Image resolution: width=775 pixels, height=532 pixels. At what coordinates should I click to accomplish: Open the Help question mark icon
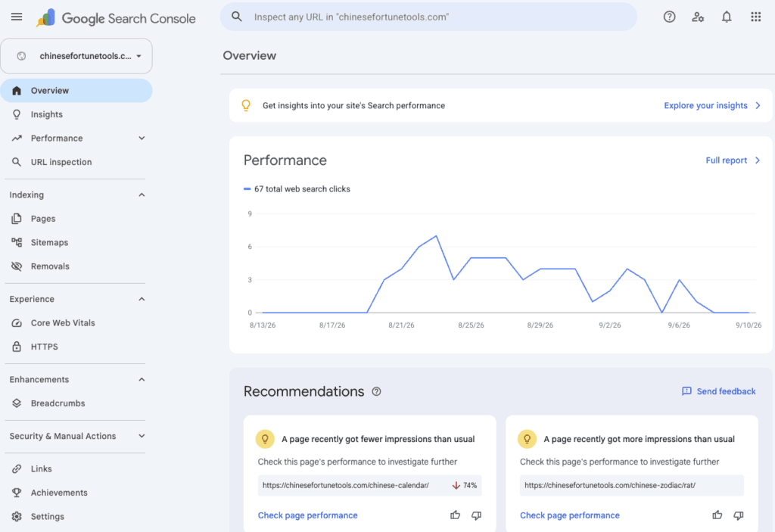pyautogui.click(x=669, y=17)
